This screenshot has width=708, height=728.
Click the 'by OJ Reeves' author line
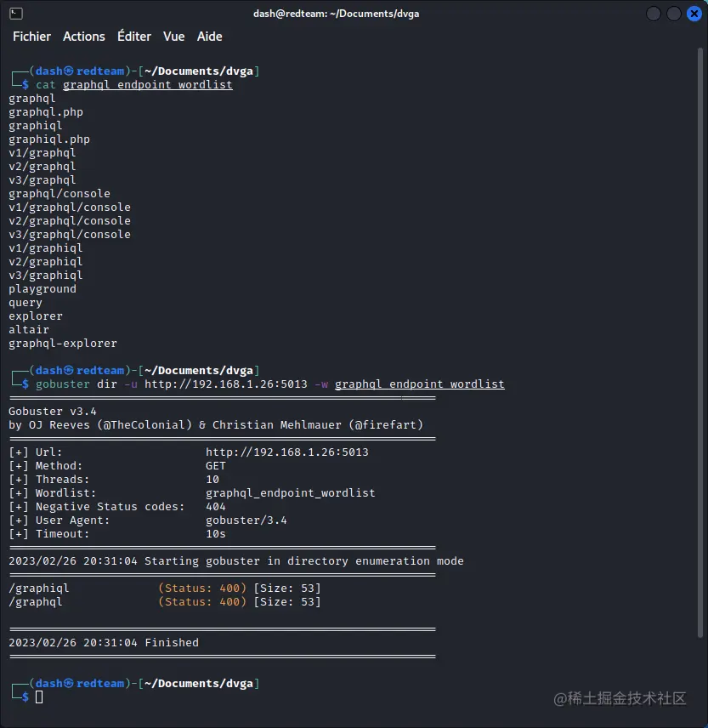click(x=216, y=425)
